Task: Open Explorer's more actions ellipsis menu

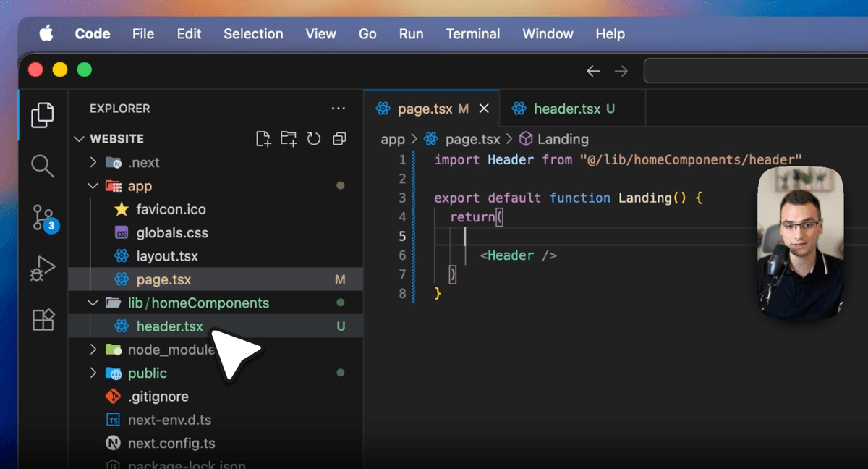Action: point(338,109)
